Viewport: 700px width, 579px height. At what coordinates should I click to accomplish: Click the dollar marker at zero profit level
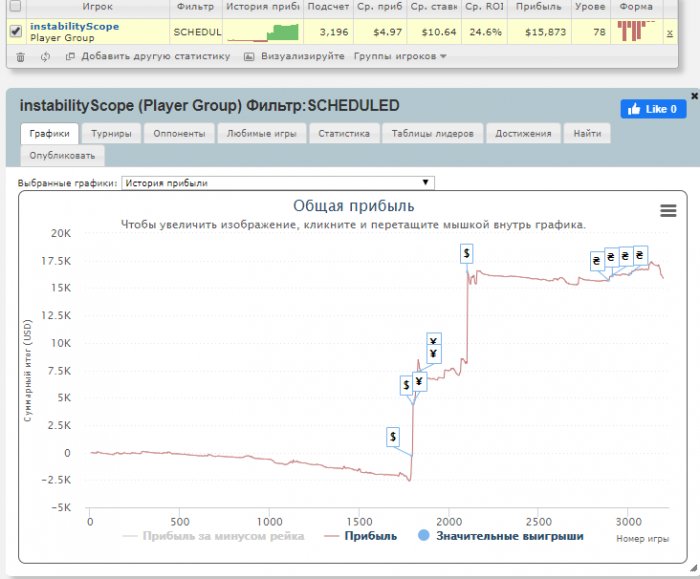[x=392, y=437]
